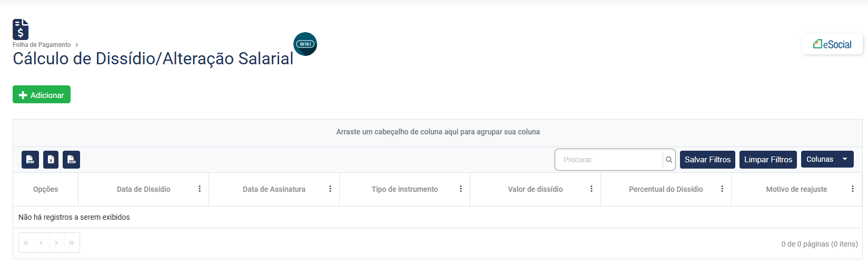Open Data de Assinatura column menu
The width and height of the screenshot is (868, 274).
pos(330,189)
